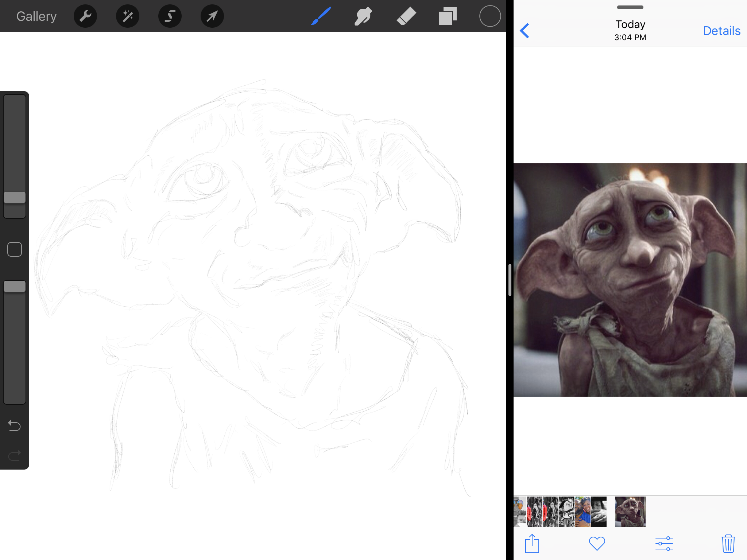The width and height of the screenshot is (747, 560).
Task: Open the Layers panel
Action: point(448,16)
